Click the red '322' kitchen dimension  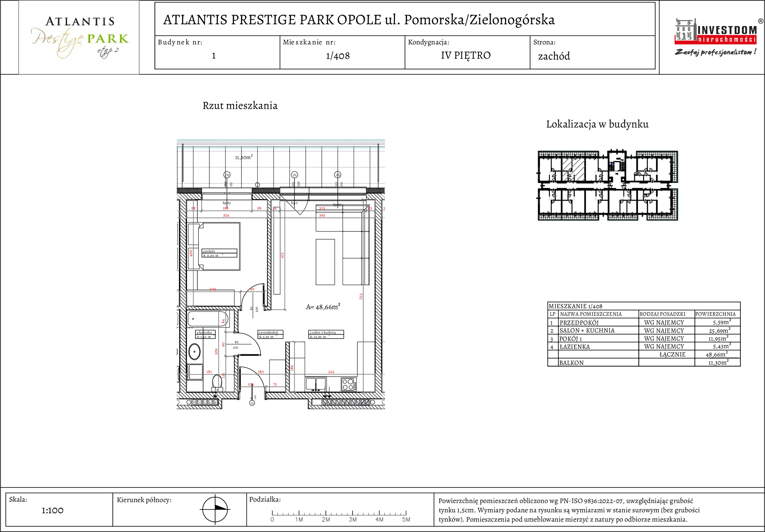pos(331,372)
